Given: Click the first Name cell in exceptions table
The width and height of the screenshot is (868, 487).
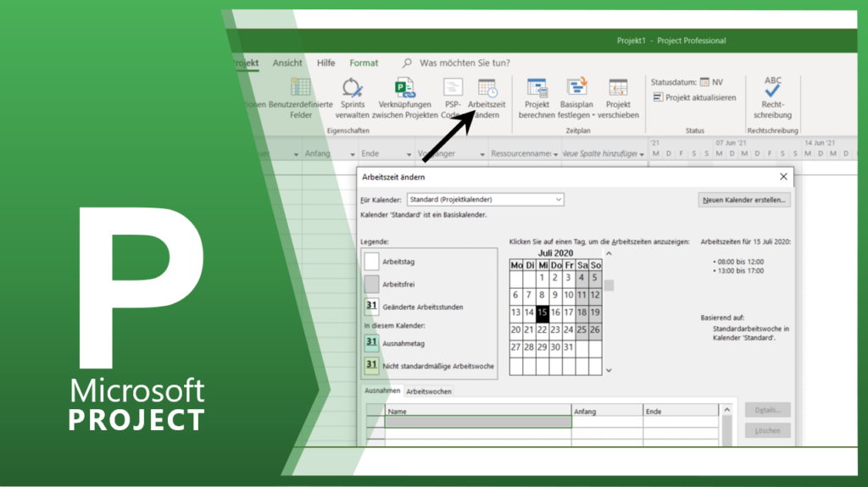Looking at the screenshot, I should (478, 422).
